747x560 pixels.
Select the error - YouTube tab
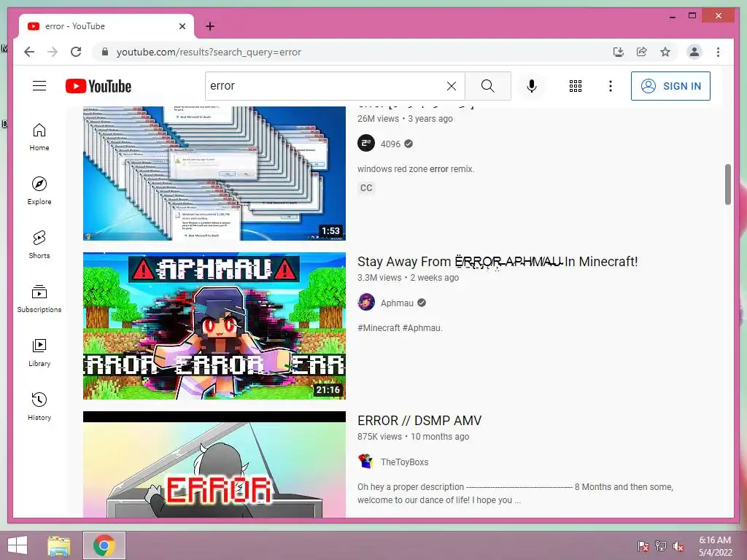point(107,26)
